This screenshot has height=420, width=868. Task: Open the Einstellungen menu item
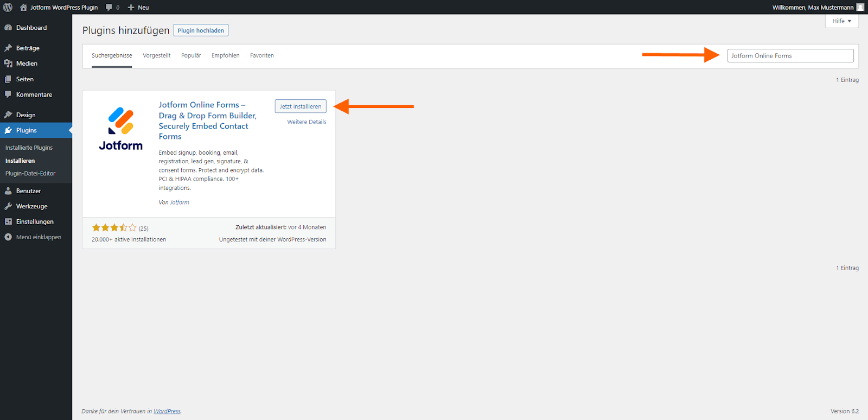[36, 221]
